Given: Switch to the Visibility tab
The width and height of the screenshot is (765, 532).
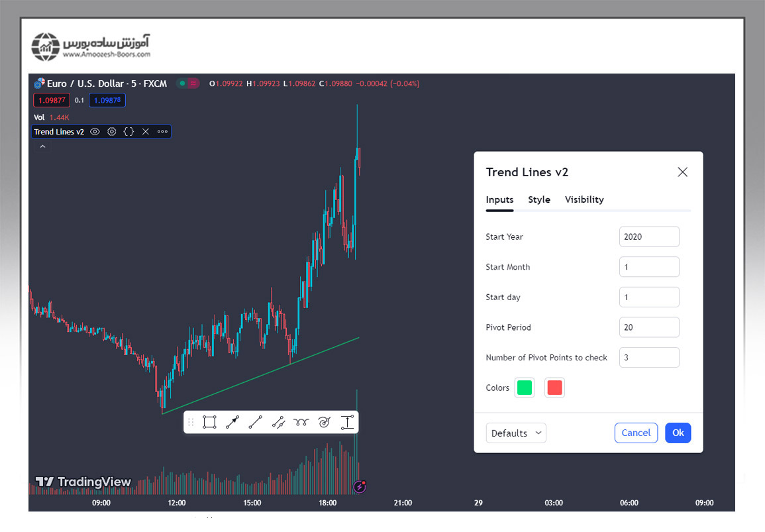Looking at the screenshot, I should point(584,199).
